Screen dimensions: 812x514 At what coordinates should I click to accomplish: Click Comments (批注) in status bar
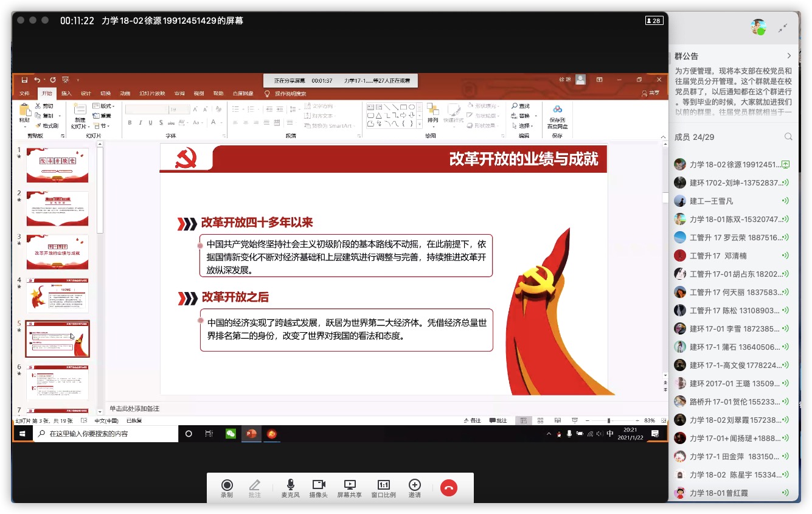coord(498,420)
